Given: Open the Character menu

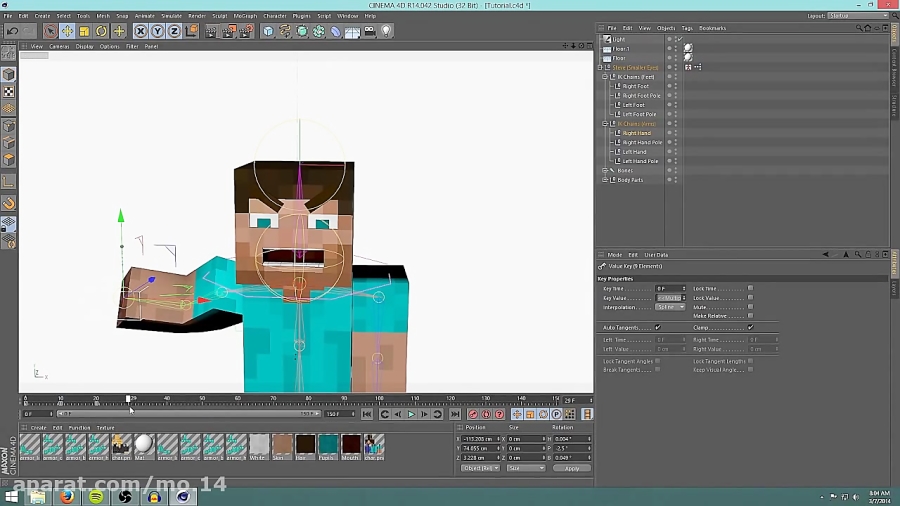Looking at the screenshot, I should (274, 16).
